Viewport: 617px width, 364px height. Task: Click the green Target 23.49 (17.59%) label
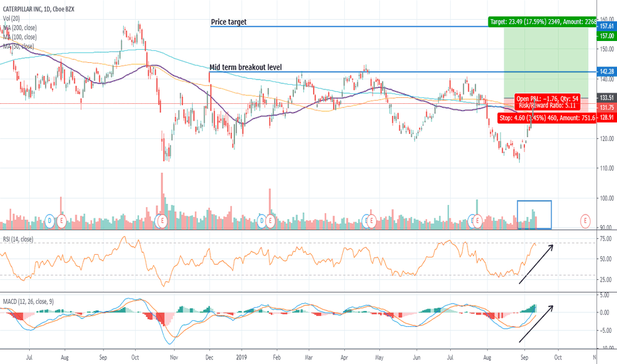(x=542, y=22)
